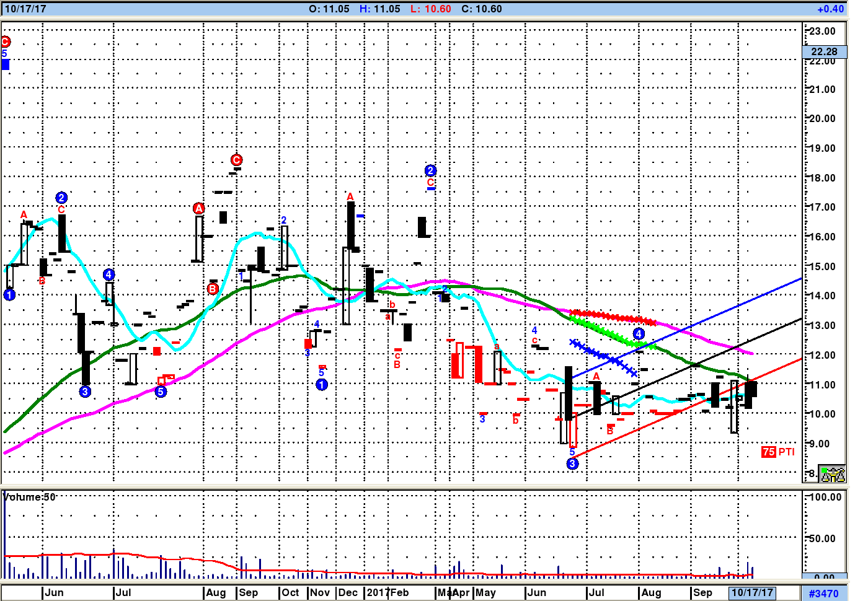868x601 pixels.
Task: Click the #3470 bar count box
Action: click(x=824, y=593)
